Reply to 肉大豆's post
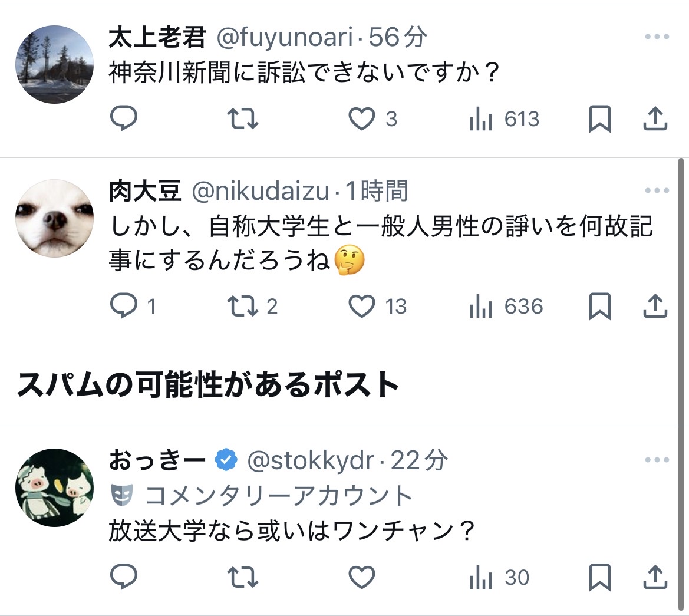 (x=124, y=306)
